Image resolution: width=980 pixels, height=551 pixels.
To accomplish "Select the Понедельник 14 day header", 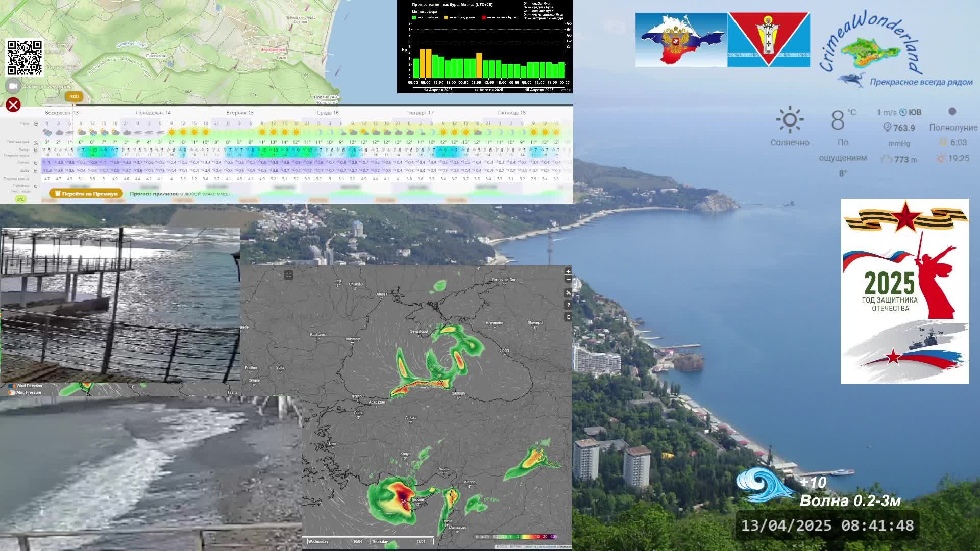I will pos(153,113).
